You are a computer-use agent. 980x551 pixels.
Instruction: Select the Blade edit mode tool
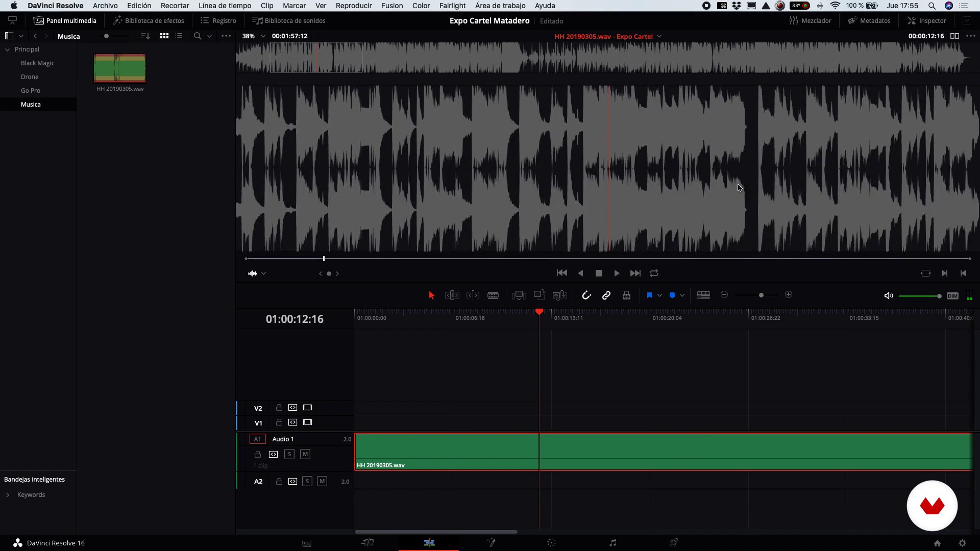(493, 295)
